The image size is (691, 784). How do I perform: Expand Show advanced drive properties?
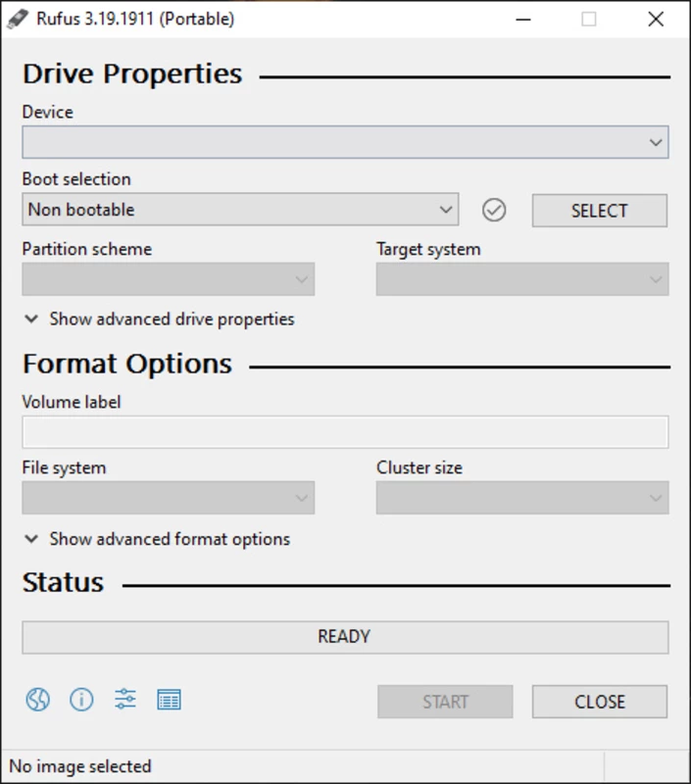point(160,319)
